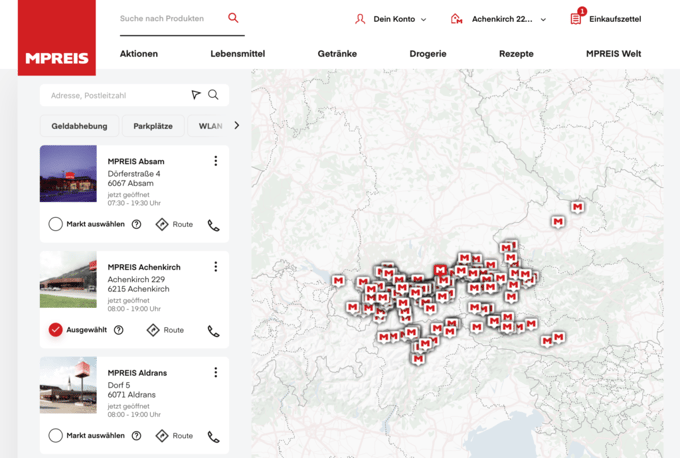Click the product search magnifier icon

click(x=233, y=18)
